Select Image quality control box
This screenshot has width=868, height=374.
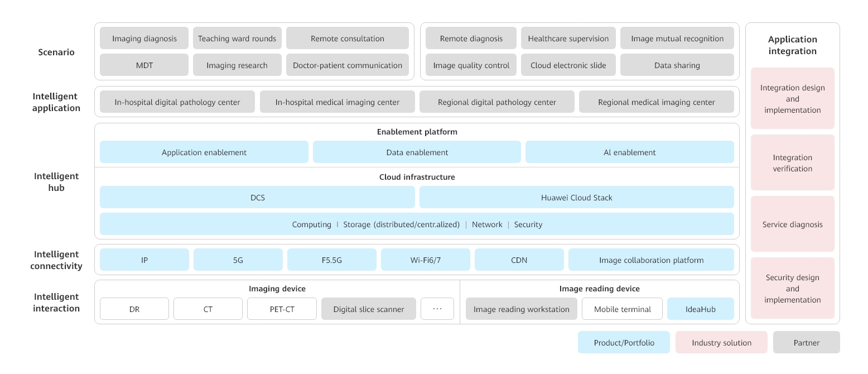(471, 65)
